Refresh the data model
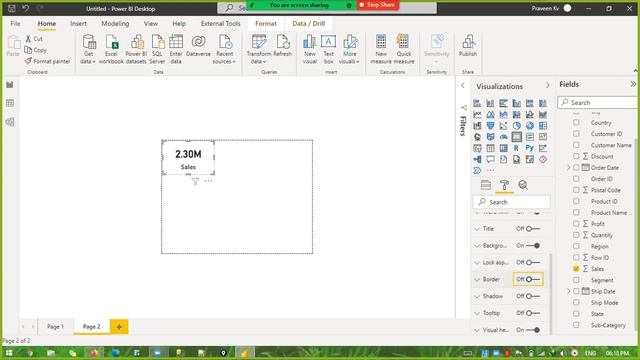The height and width of the screenshot is (360, 640). pos(282,46)
